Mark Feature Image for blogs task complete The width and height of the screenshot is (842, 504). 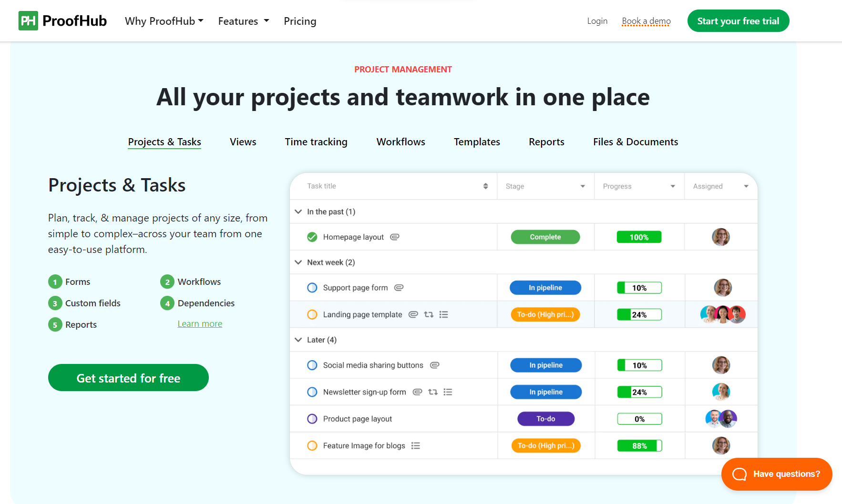tap(312, 446)
